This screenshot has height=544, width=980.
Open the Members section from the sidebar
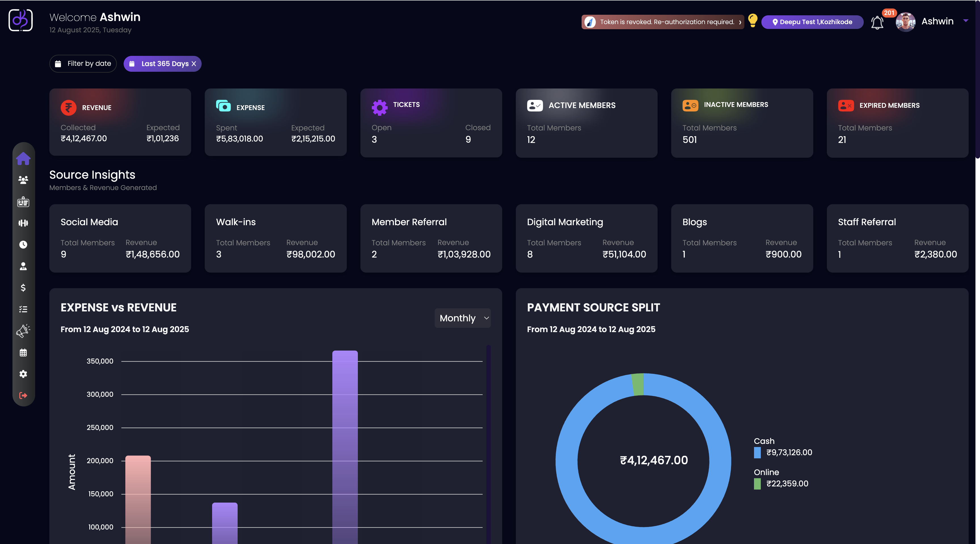point(23,180)
